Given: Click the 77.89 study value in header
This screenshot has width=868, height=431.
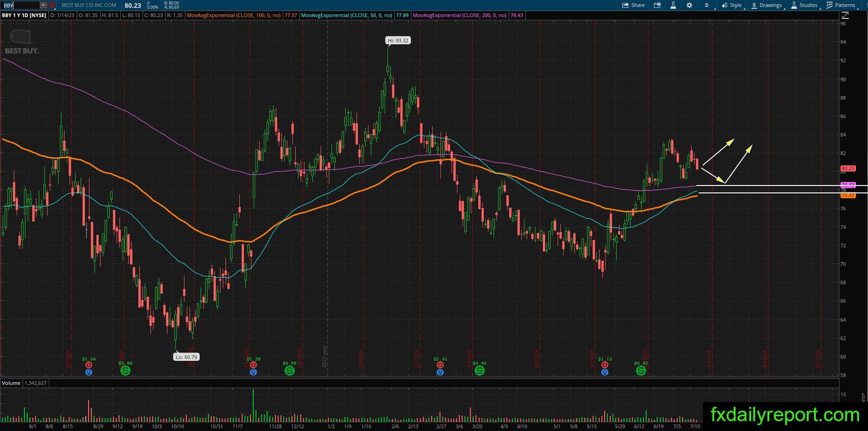Looking at the screenshot, I should click(402, 15).
